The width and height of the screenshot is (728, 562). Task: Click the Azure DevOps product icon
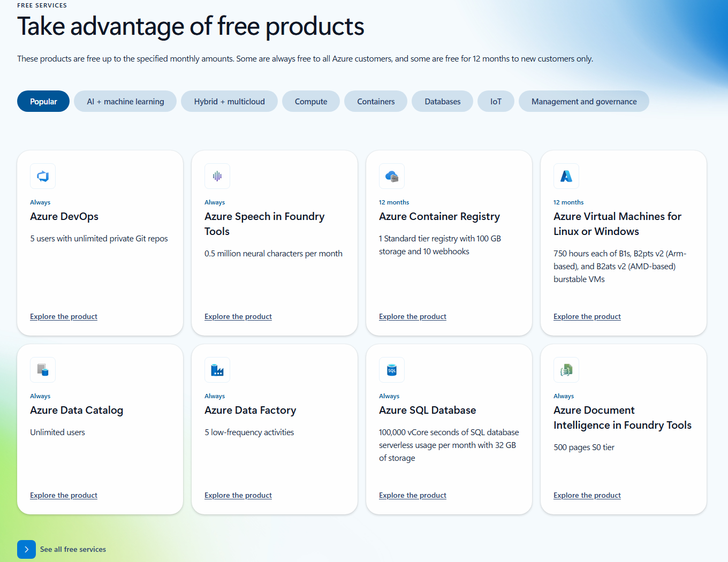click(43, 176)
